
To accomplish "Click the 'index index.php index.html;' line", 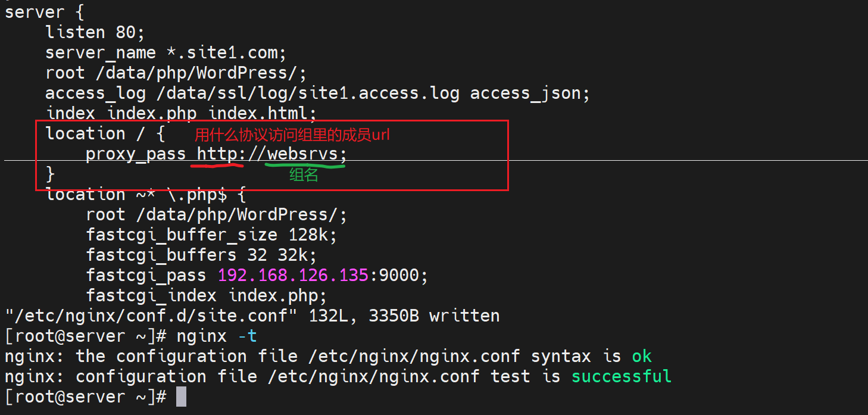I will tap(181, 113).
